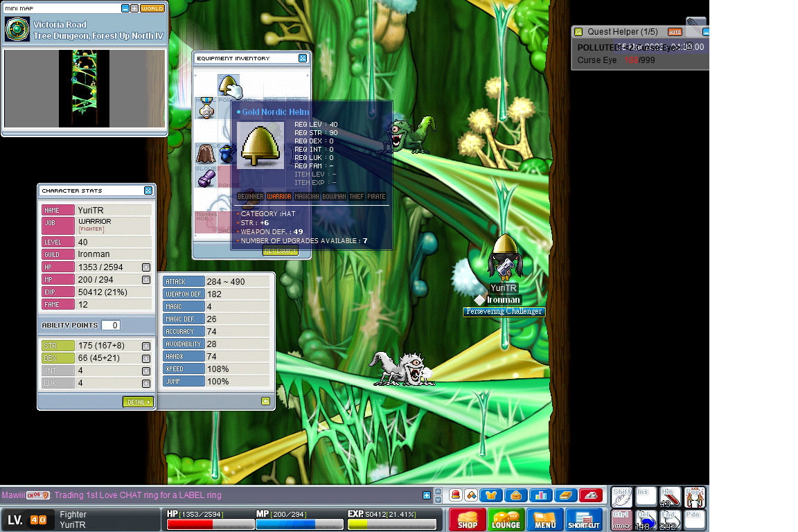Open the equipment shirt icon

pyautogui.click(x=491, y=495)
